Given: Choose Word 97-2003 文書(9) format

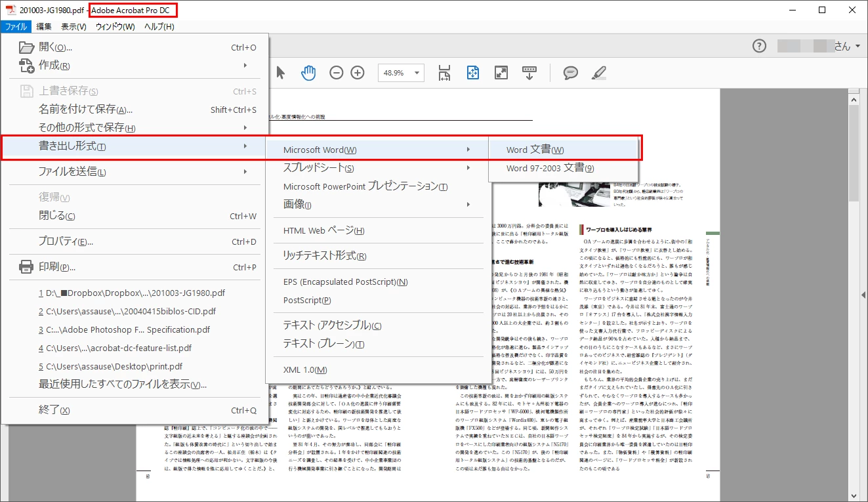Looking at the screenshot, I should coord(564,168).
